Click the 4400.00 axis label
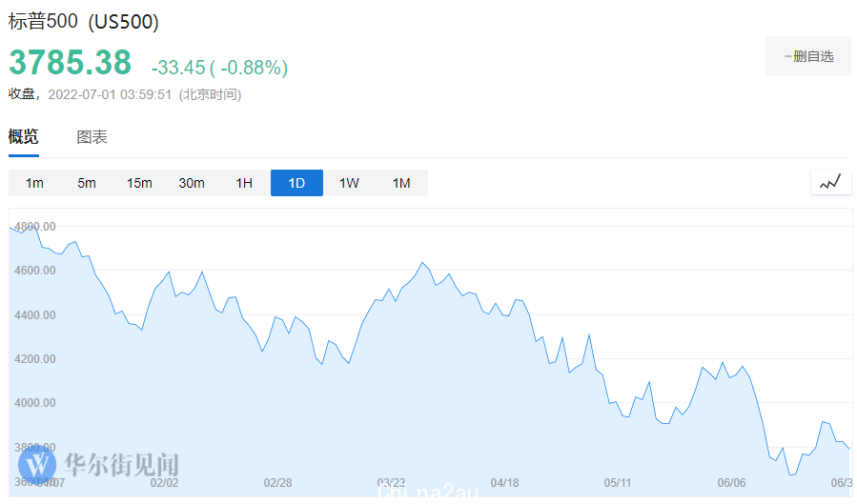Viewport: 857px width, 504px height. pos(35,315)
